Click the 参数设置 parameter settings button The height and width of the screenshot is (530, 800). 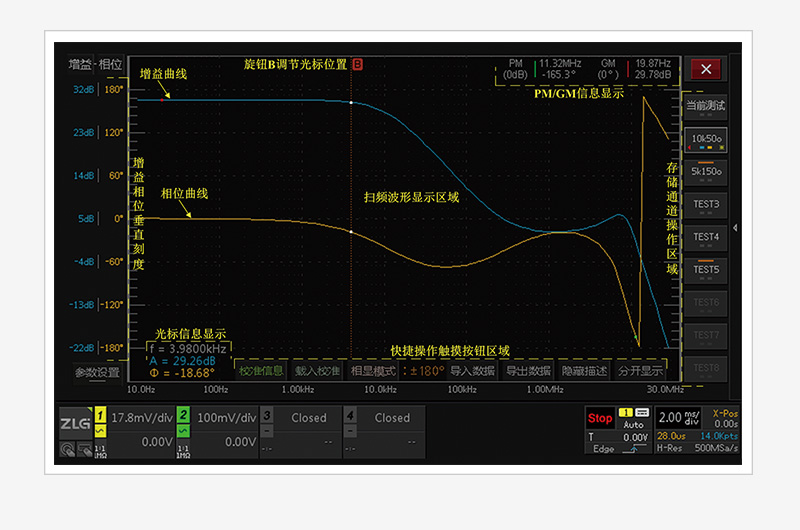(97, 373)
